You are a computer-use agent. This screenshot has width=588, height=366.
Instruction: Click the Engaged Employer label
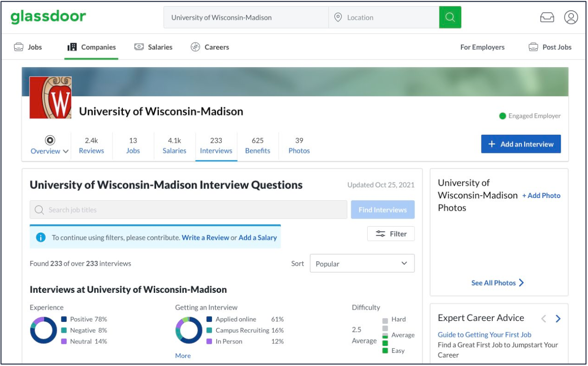pos(535,116)
